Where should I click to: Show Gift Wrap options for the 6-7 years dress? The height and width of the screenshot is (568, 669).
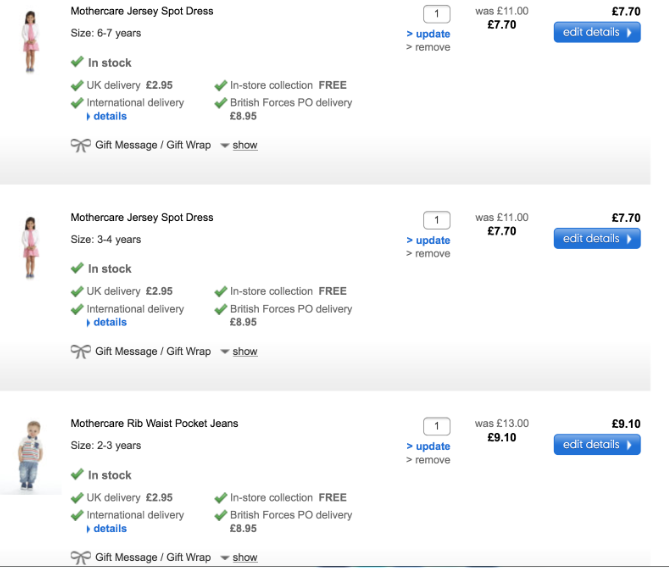[x=245, y=146]
